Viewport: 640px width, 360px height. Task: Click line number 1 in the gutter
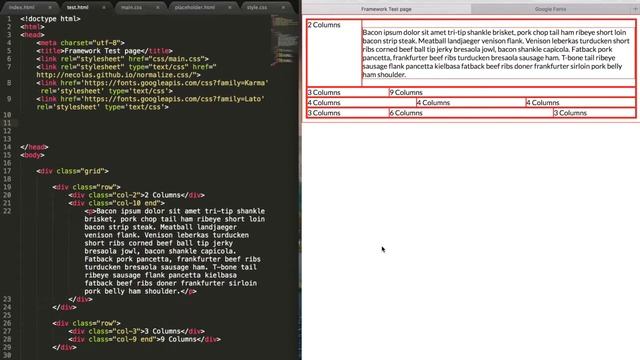click(x=9, y=19)
